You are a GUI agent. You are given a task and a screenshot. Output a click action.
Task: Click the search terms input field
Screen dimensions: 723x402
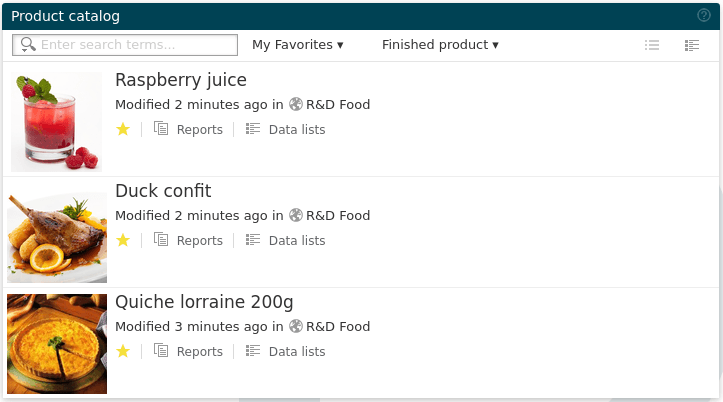pos(136,45)
